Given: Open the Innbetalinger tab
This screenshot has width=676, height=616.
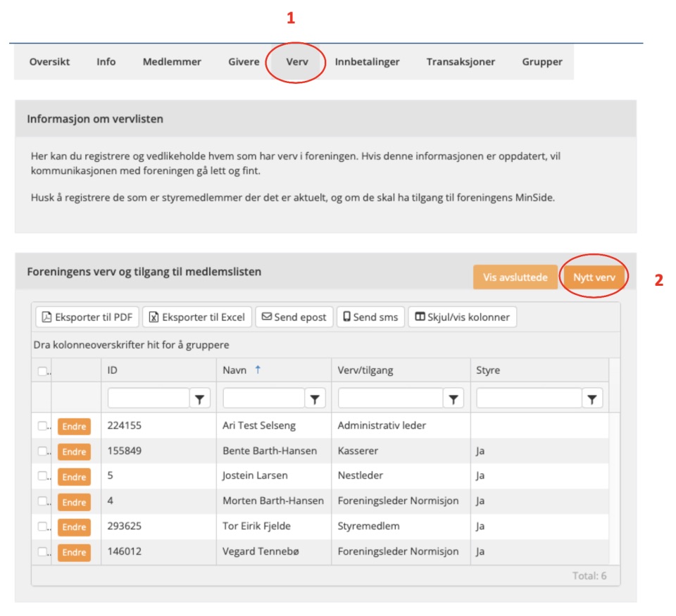Looking at the screenshot, I should coord(368,62).
